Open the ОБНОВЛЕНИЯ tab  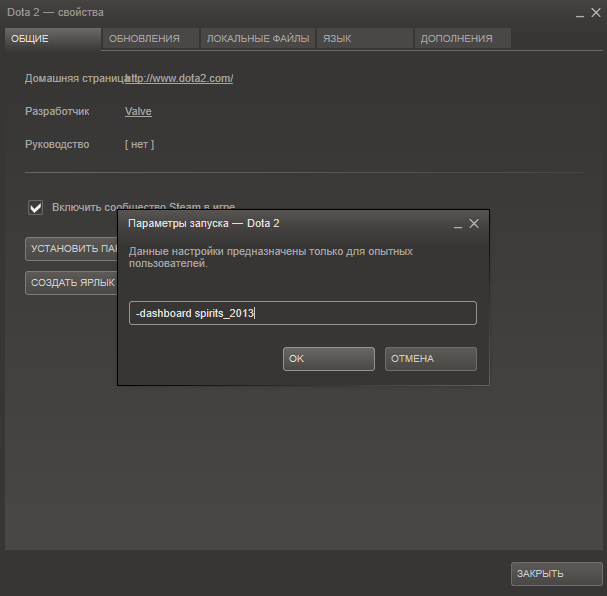pos(149,38)
